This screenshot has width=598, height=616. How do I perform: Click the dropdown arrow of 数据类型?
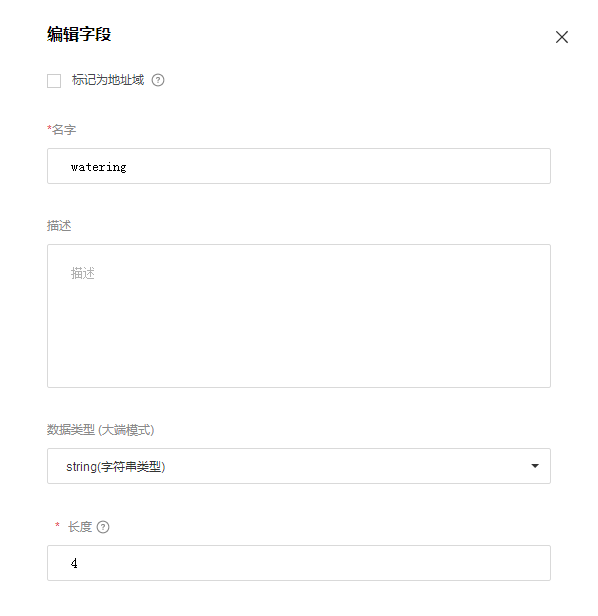pyautogui.click(x=535, y=466)
